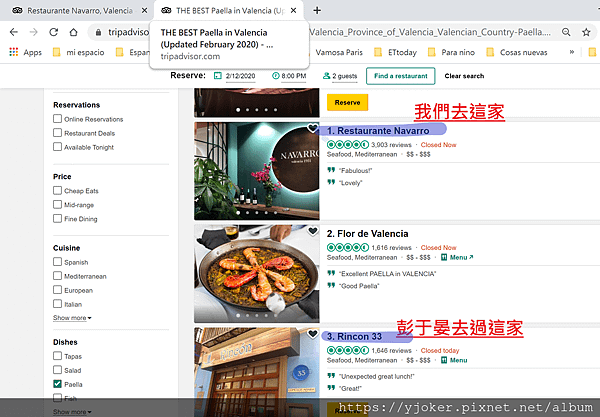Check the Spanish cuisine filter

click(57, 262)
